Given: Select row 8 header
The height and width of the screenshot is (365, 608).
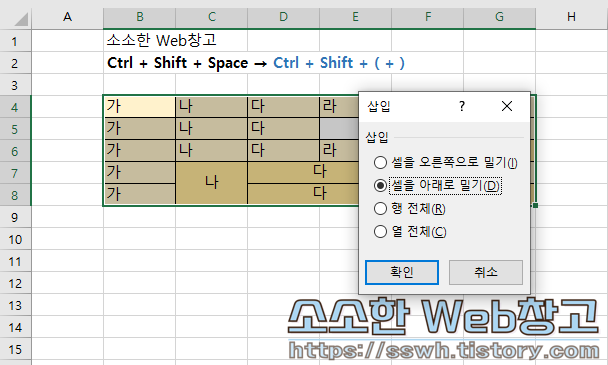Looking at the screenshot, I should point(15,195).
